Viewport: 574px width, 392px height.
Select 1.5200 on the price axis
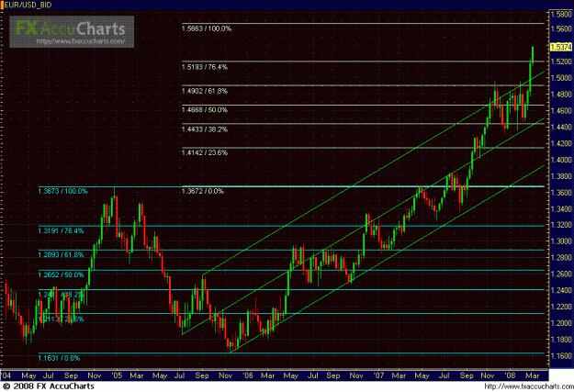pyautogui.click(x=561, y=62)
